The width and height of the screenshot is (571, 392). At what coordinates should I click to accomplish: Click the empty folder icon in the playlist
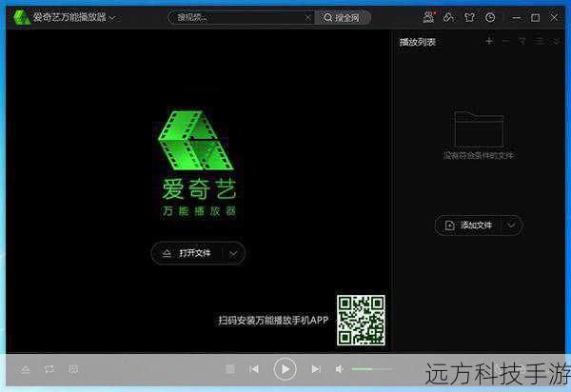click(x=479, y=129)
